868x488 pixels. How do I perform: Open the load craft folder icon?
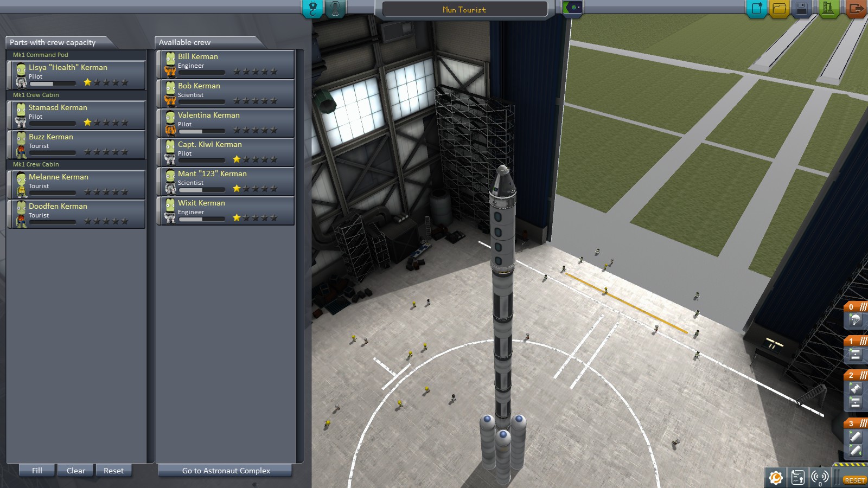[x=779, y=9]
